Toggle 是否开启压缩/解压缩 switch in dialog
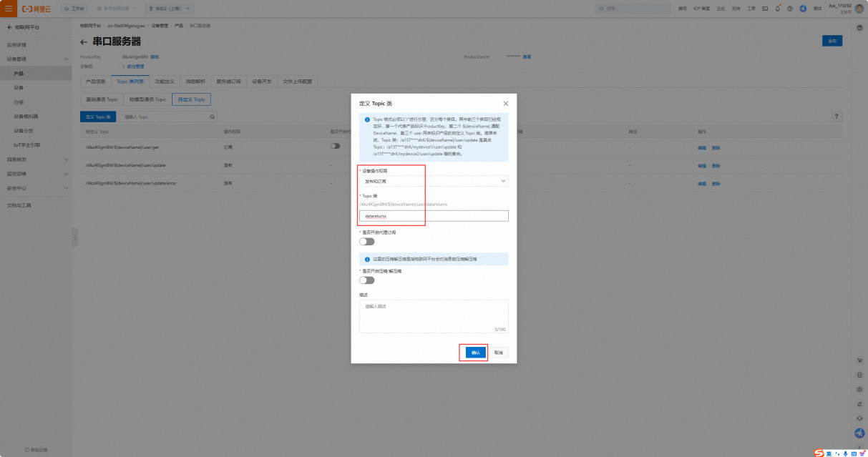The image size is (868, 457). [366, 280]
